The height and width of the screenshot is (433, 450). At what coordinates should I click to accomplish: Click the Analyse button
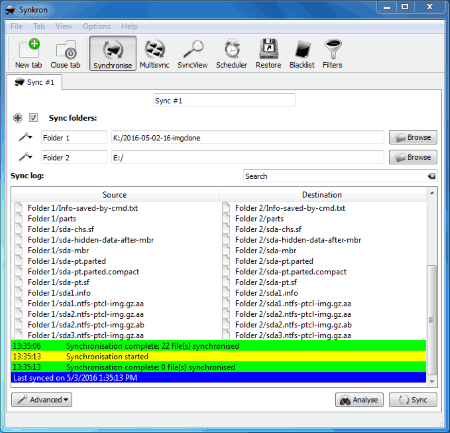[359, 400]
